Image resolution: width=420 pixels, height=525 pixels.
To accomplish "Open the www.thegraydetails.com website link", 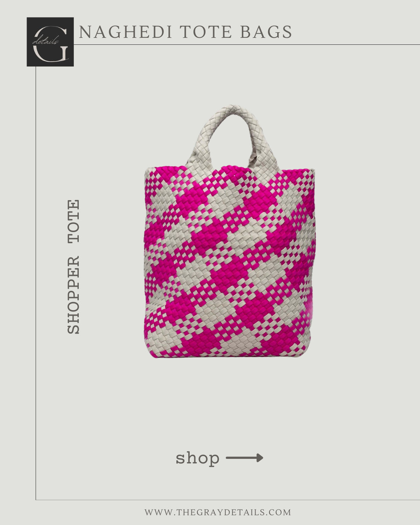I will click(218, 512).
